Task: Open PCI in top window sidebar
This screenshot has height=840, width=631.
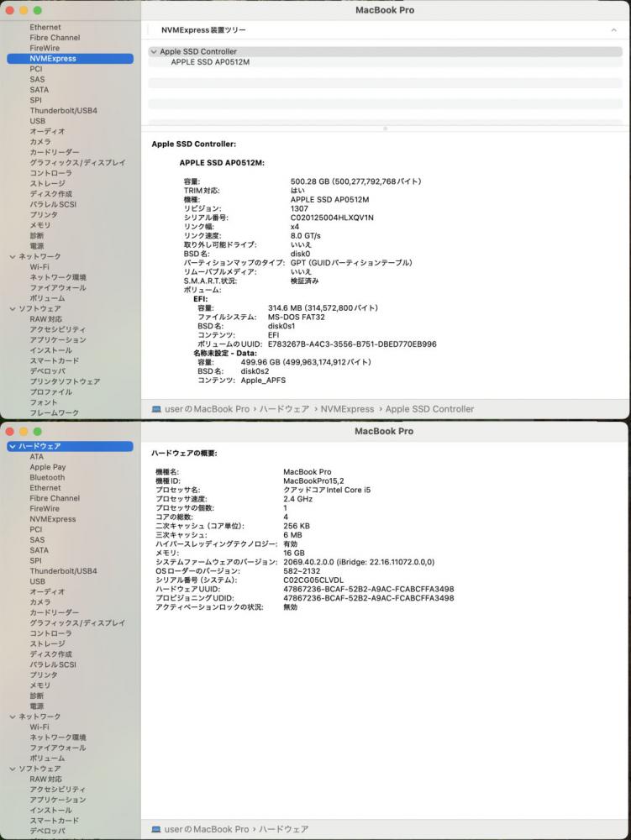Action: click(36, 69)
